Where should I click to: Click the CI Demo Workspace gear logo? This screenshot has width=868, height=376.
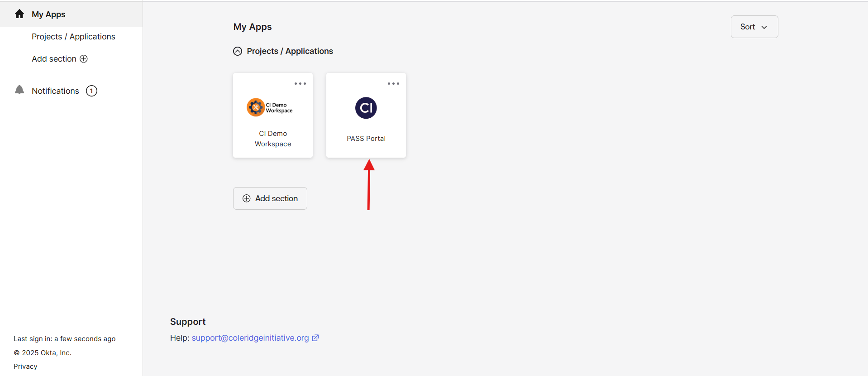(x=256, y=107)
